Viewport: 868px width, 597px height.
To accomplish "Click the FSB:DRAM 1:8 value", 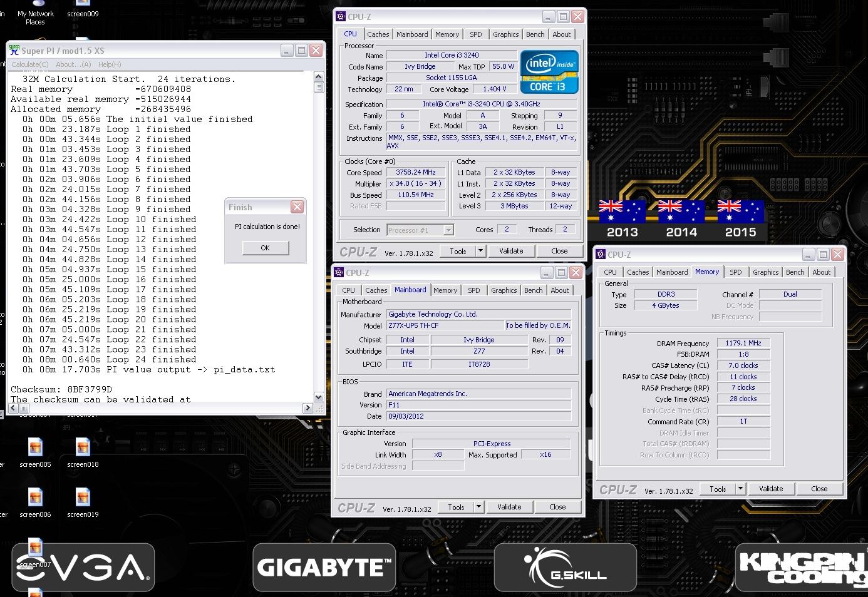I will (743, 354).
